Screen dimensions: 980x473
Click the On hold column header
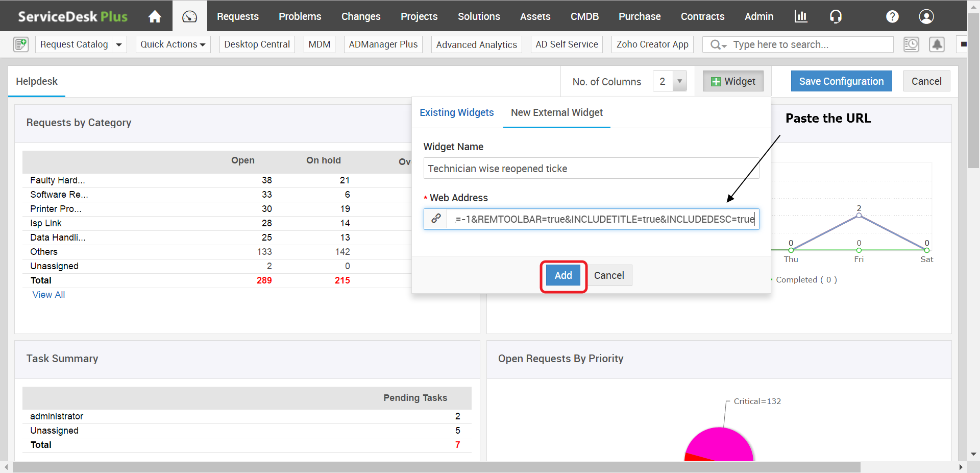(324, 160)
